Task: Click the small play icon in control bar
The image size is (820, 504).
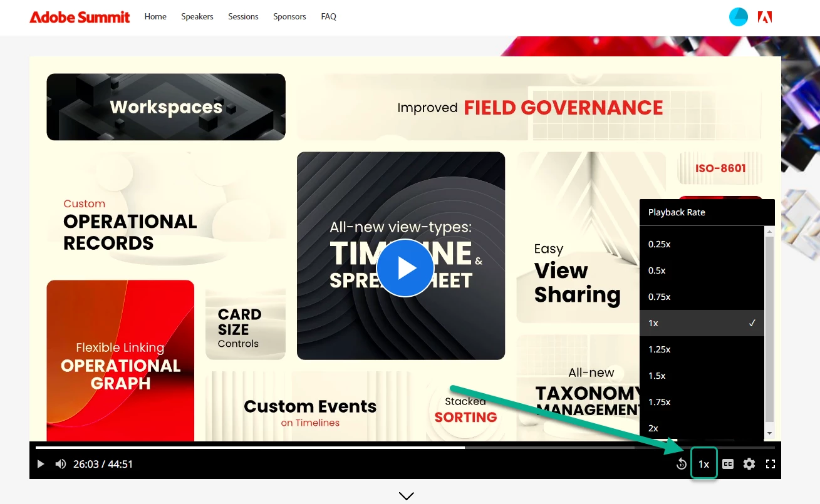Action: point(41,464)
